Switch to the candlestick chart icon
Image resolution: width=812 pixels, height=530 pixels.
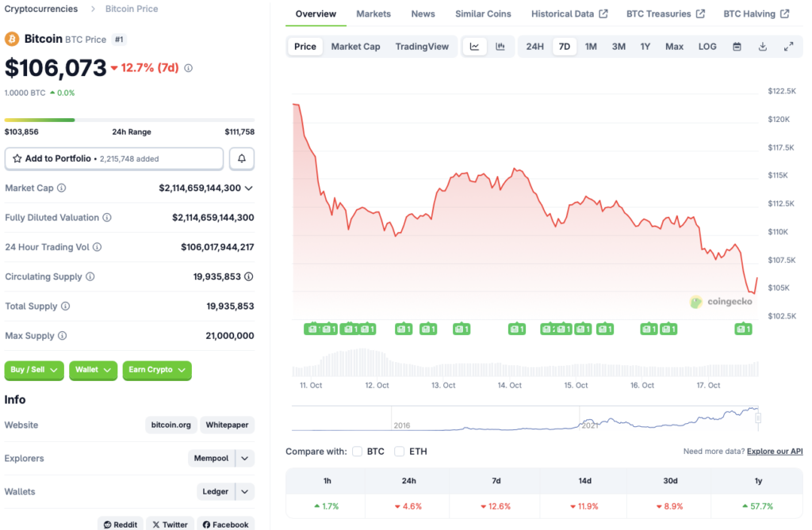pyautogui.click(x=500, y=47)
